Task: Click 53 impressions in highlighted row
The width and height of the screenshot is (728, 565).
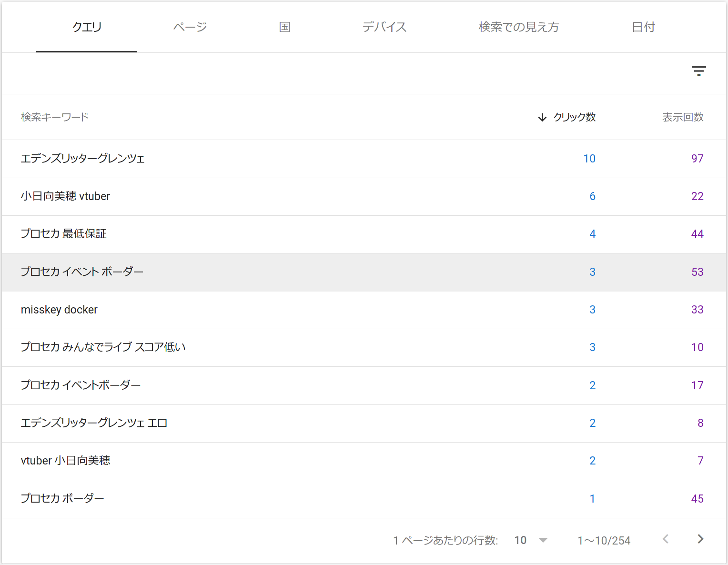Action: (698, 272)
